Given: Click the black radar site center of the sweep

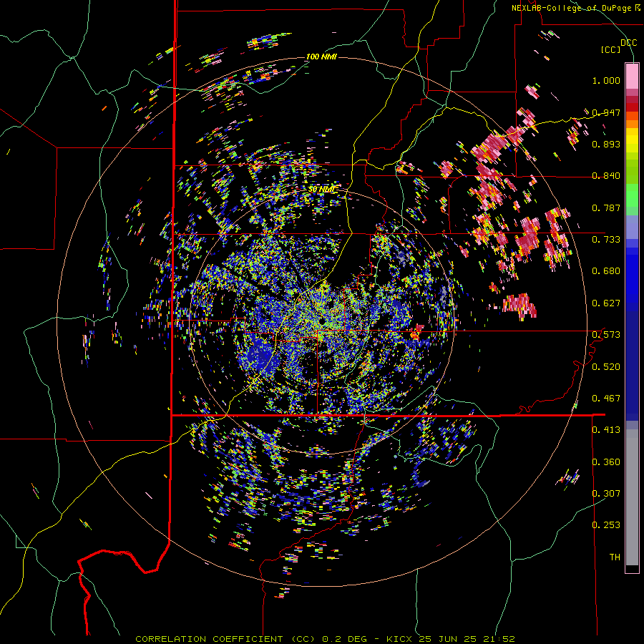Looking at the screenshot, I should point(322,321).
